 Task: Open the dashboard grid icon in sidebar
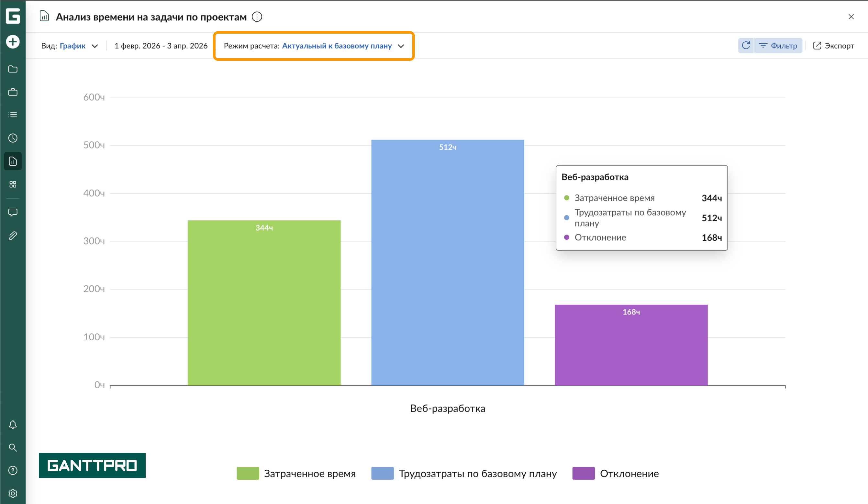[x=13, y=184]
